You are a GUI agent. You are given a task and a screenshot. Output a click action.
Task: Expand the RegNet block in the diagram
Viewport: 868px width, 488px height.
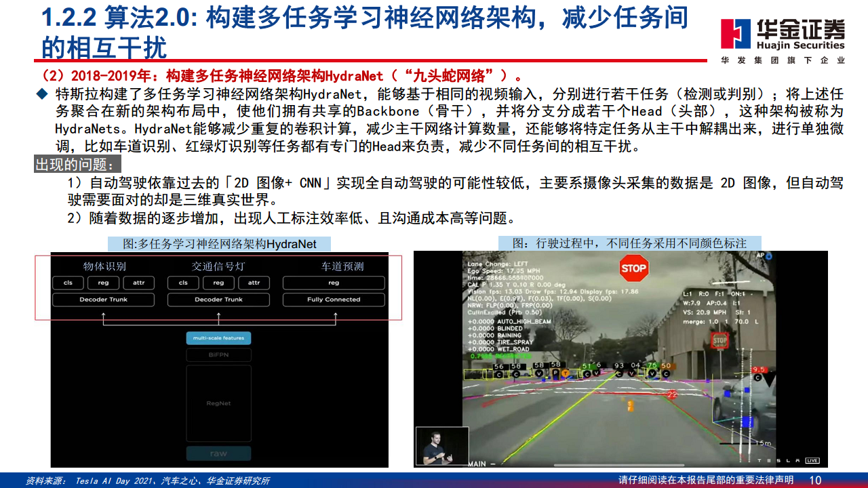[218, 403]
